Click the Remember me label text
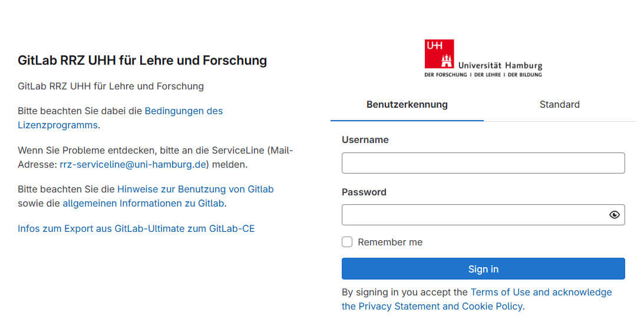Screen dimensions: 644x326 coord(390,242)
